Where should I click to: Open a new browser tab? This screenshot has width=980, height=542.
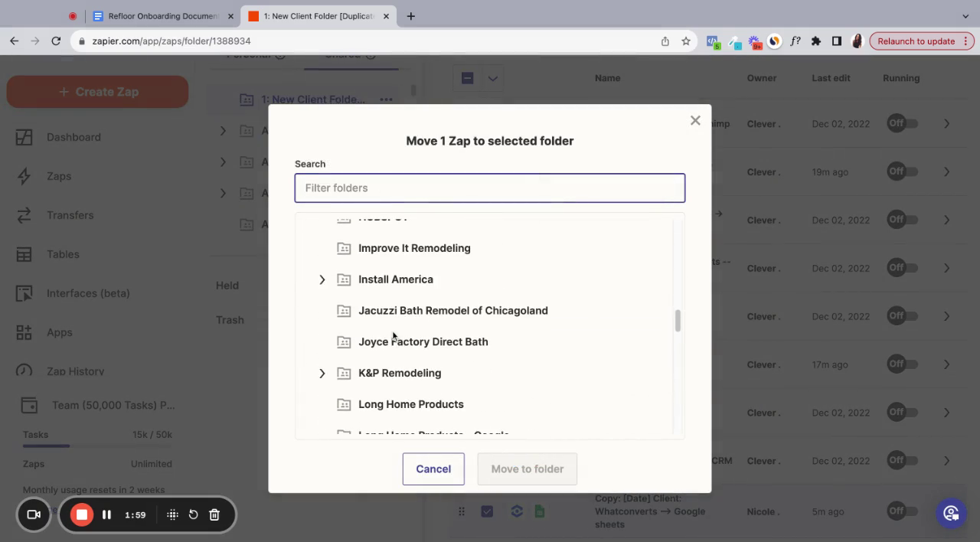click(410, 16)
